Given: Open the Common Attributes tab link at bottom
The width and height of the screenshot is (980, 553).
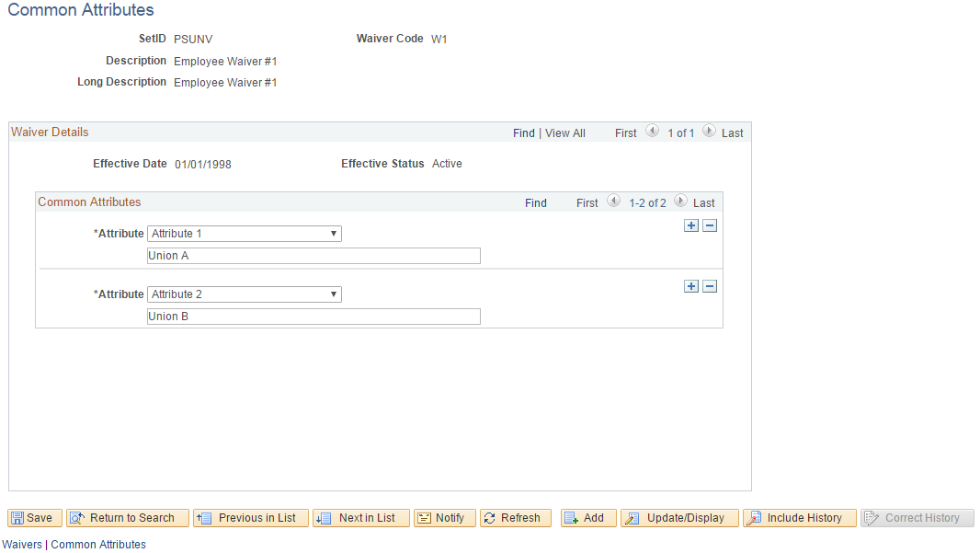Looking at the screenshot, I should click(98, 544).
